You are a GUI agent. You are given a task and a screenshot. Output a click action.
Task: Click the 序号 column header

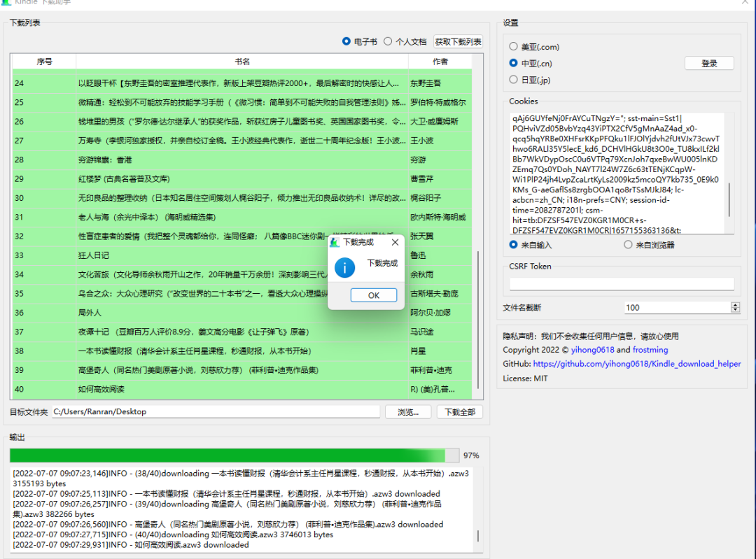44,61
